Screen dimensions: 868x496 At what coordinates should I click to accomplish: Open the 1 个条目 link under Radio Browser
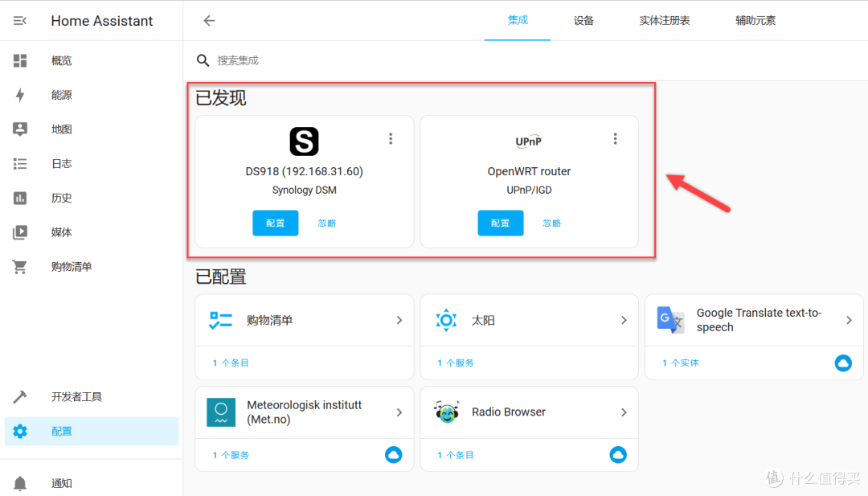[456, 455]
